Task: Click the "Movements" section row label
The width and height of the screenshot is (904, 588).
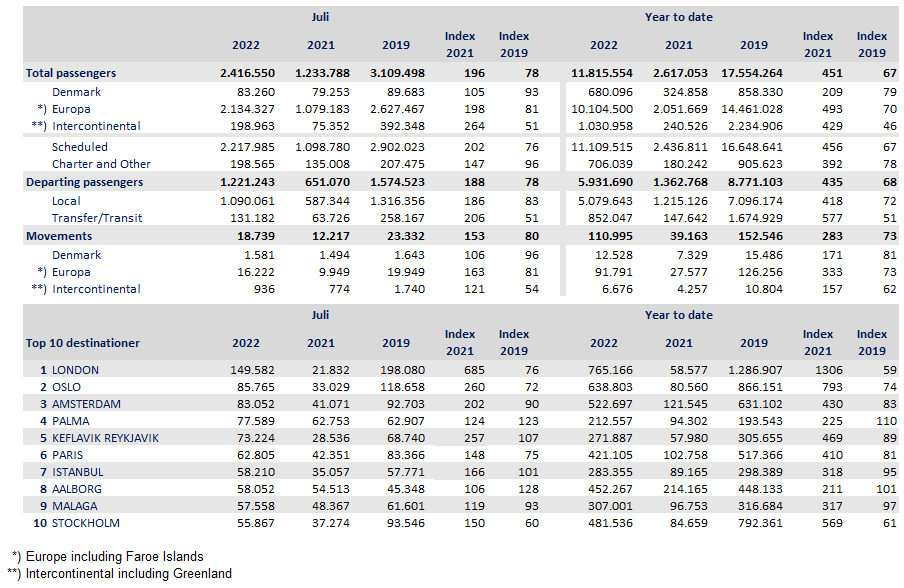Action: pyautogui.click(x=59, y=236)
